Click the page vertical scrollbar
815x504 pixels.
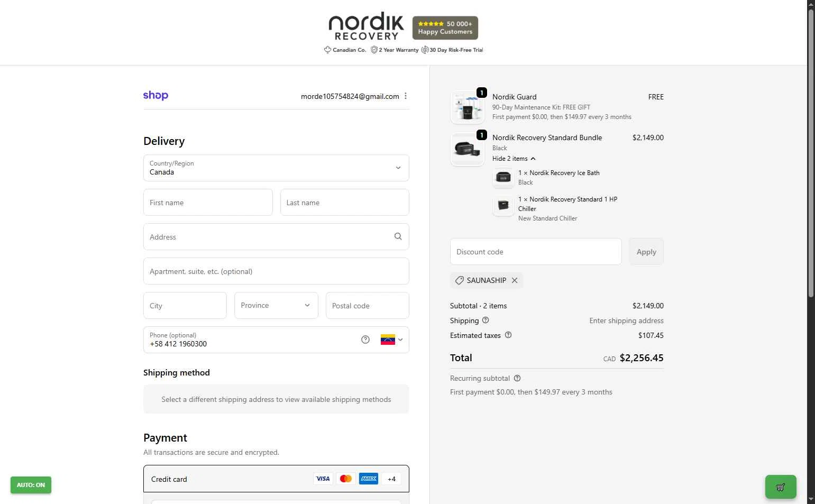click(x=811, y=153)
